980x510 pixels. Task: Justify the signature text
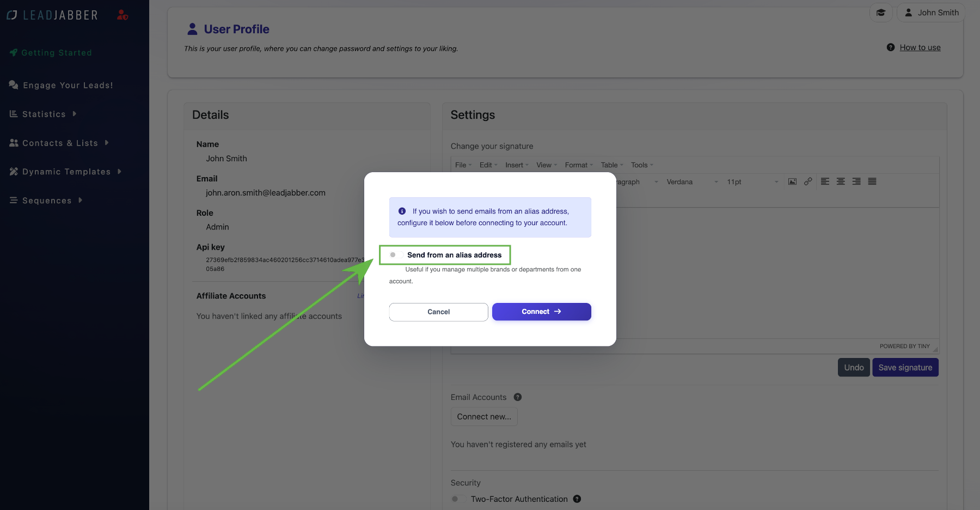coord(872,181)
